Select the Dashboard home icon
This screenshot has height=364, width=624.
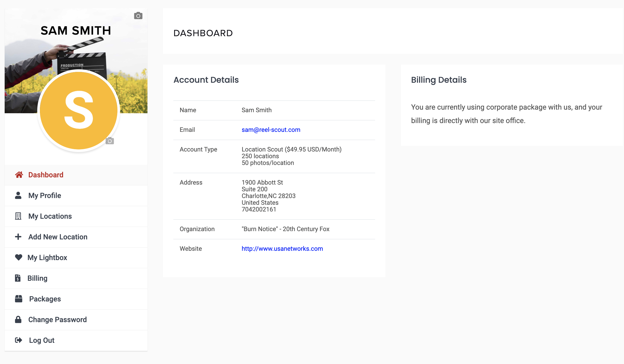point(18,175)
